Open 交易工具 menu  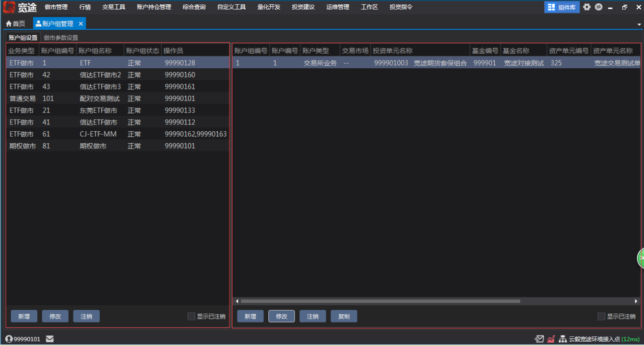click(114, 7)
